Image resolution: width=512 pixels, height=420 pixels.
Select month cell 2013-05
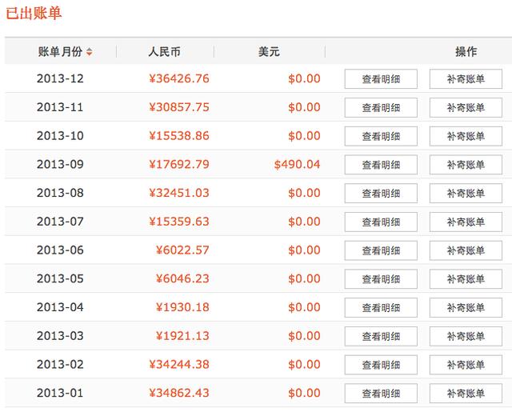pos(60,279)
